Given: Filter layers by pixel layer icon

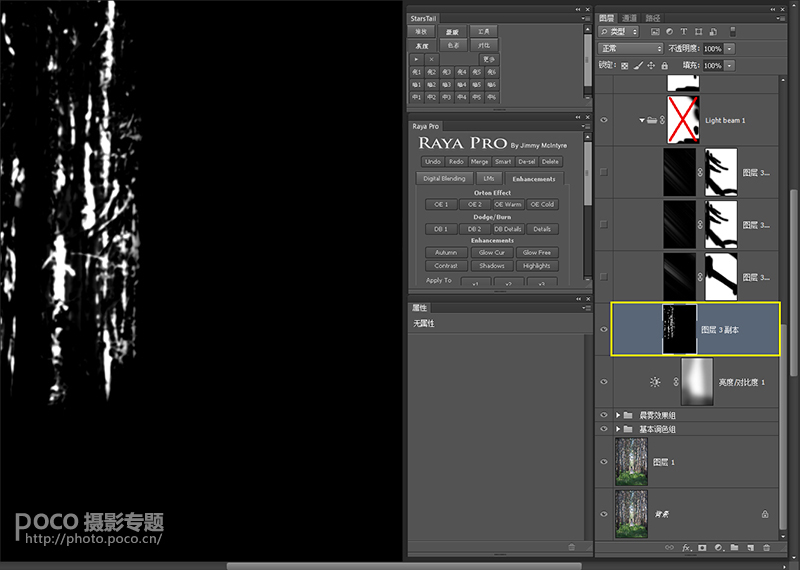Looking at the screenshot, I should 655,32.
